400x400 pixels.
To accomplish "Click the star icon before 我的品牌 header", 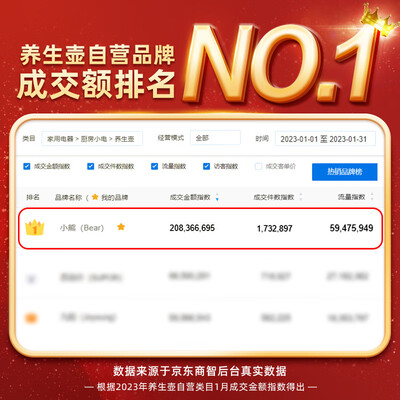I will click(x=95, y=197).
